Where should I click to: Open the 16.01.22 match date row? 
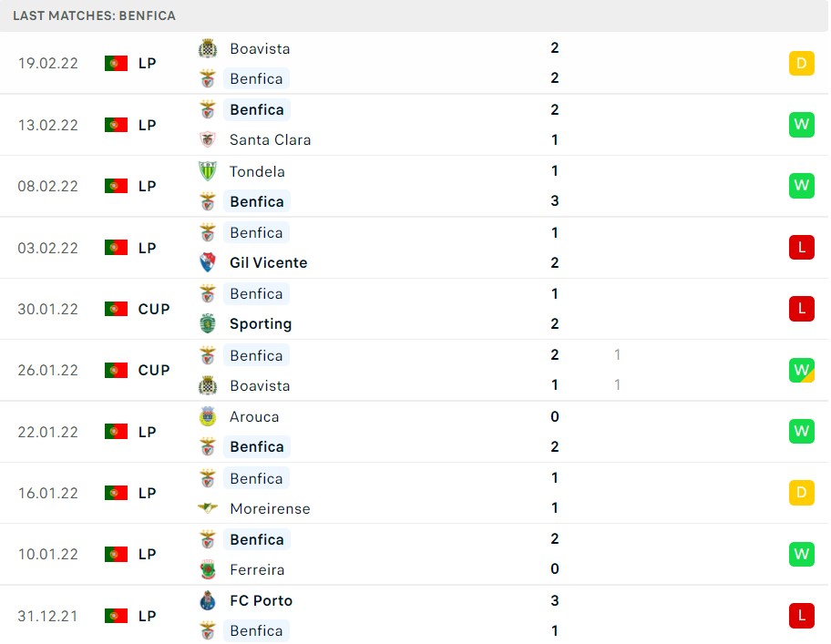(414, 493)
